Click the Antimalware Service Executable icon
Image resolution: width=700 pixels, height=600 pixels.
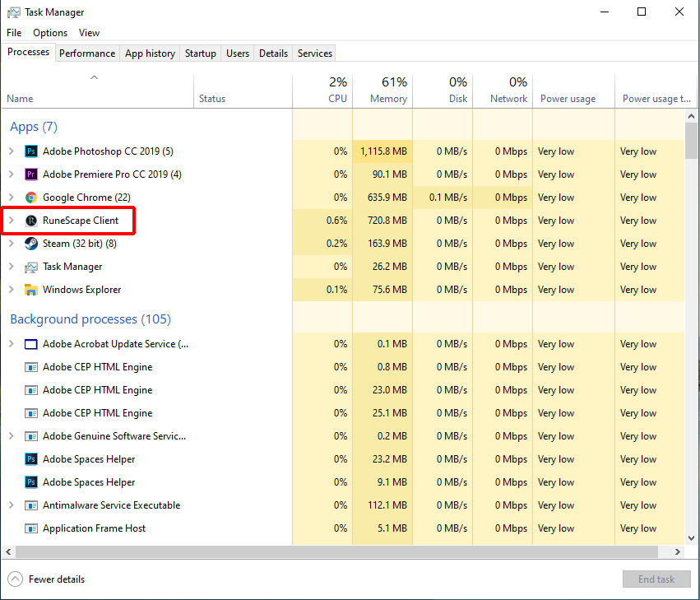pos(30,505)
